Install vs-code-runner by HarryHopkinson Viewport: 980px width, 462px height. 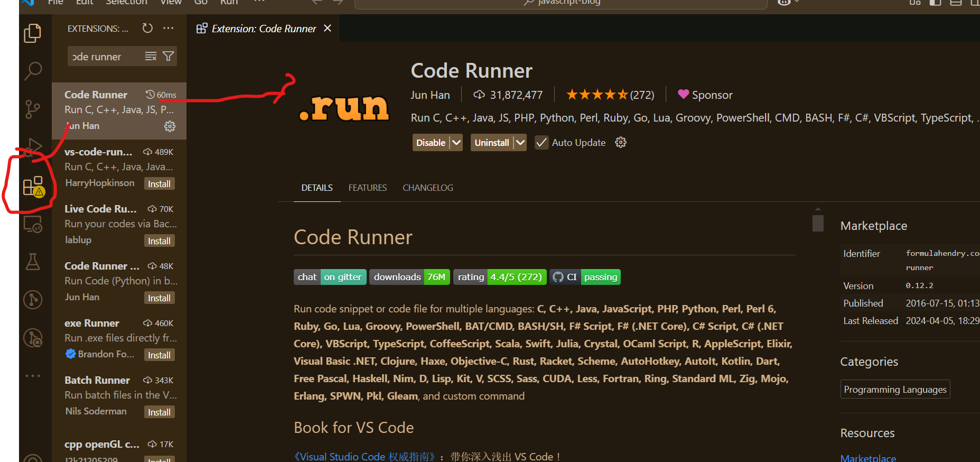click(159, 184)
